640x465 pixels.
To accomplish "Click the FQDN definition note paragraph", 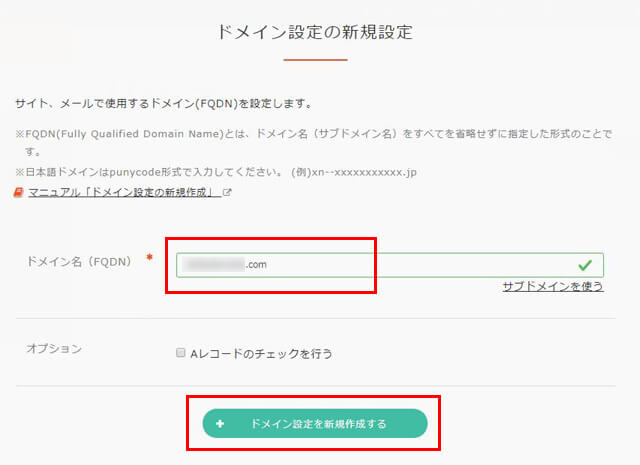I will [x=313, y=142].
